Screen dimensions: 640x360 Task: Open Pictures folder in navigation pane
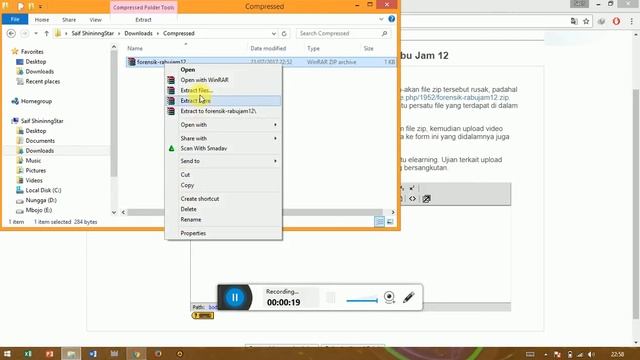coord(36,171)
